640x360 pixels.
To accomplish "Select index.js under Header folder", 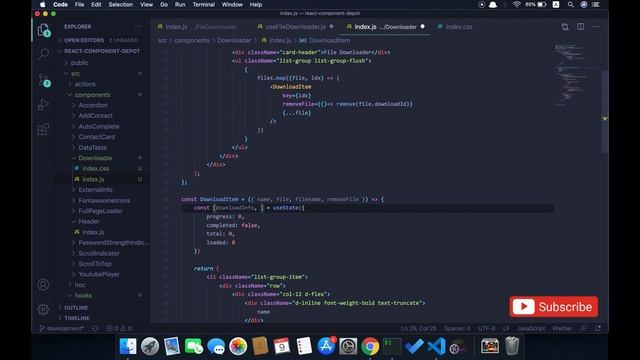I will [x=93, y=232].
